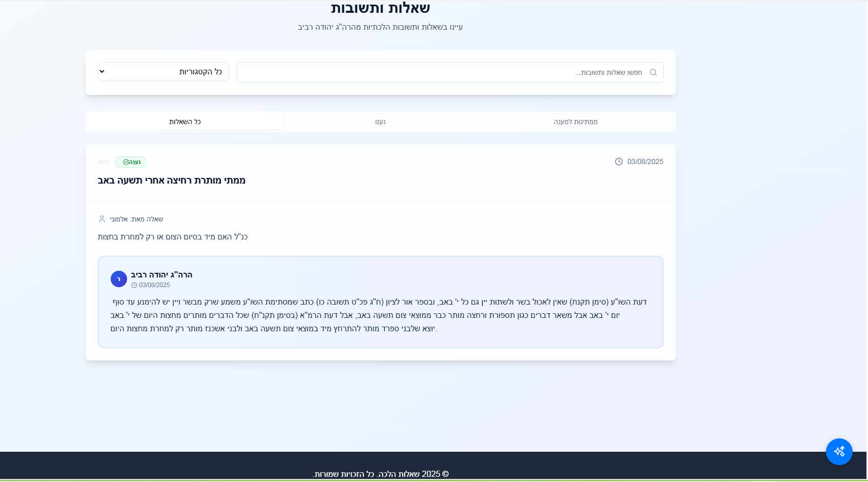This screenshot has height=482, width=868.
Task: Select the 03/08/2025 date in the card header
Action: (x=645, y=162)
